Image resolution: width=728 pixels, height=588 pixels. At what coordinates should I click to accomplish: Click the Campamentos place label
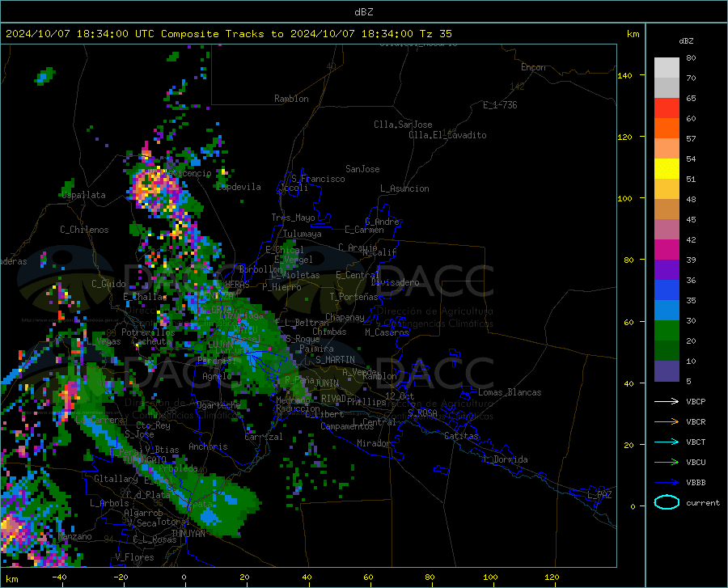tap(347, 426)
